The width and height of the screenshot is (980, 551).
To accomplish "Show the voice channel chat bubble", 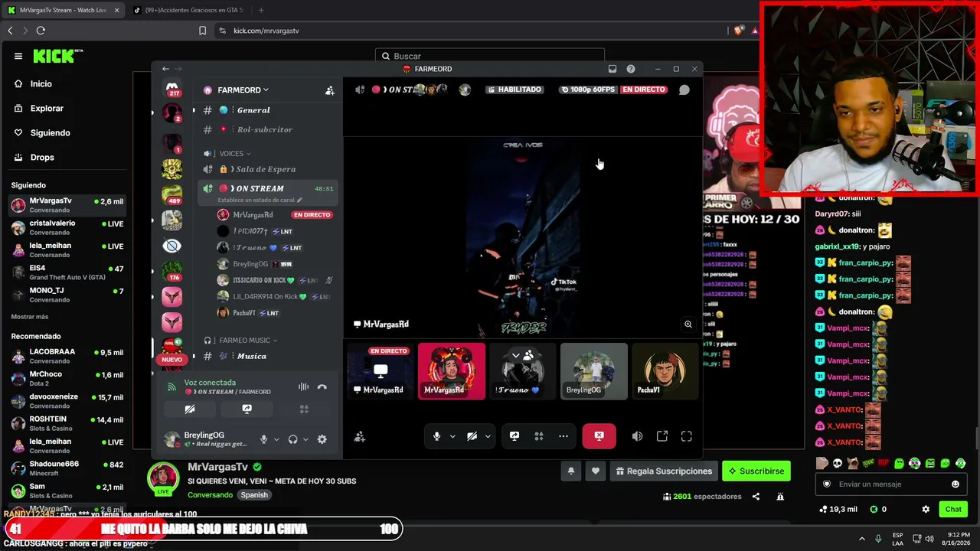I will pyautogui.click(x=684, y=90).
